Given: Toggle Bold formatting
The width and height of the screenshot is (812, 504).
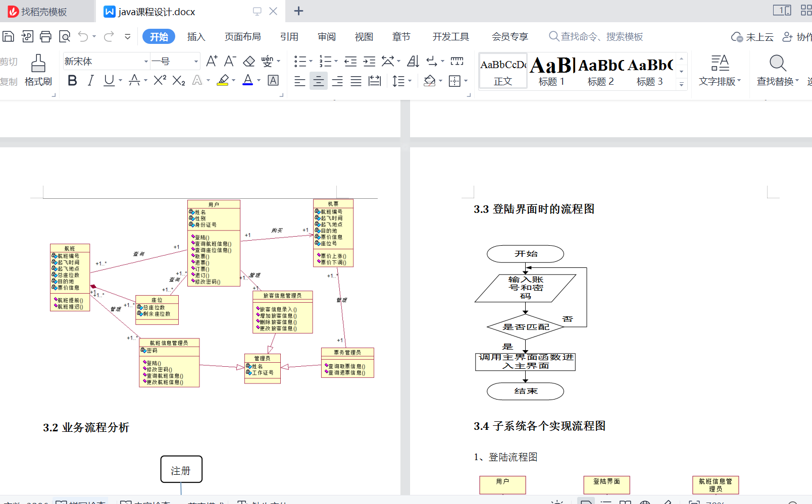Looking at the screenshot, I should pyautogui.click(x=72, y=80).
